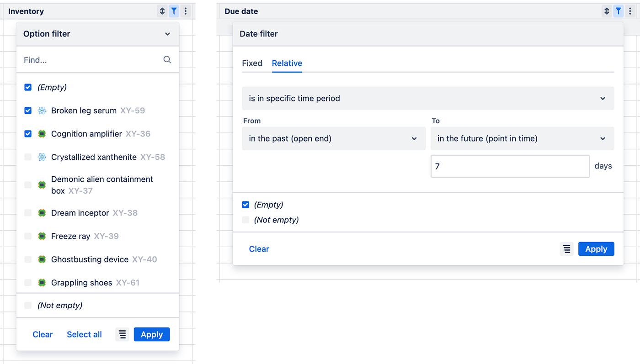This screenshot has height=364, width=640.
Task: Check Crystallized xanthenite in the filter list
Action: point(28,157)
